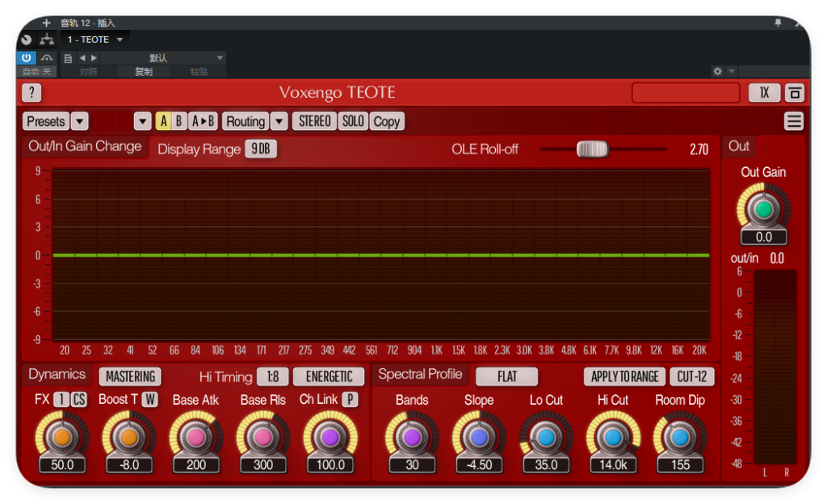
Task: Change the 9 DB display range
Action: click(261, 149)
